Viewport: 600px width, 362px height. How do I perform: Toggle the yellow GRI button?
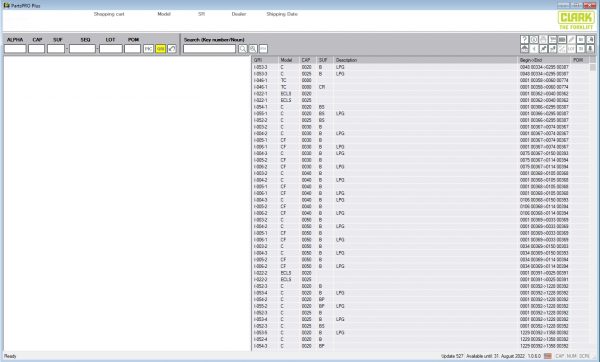click(161, 49)
